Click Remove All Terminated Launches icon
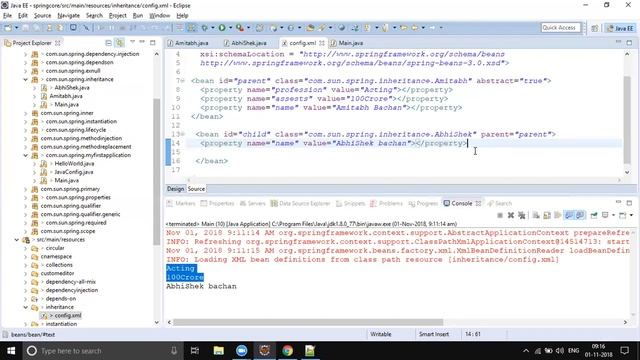640x360 pixels. coord(522,215)
